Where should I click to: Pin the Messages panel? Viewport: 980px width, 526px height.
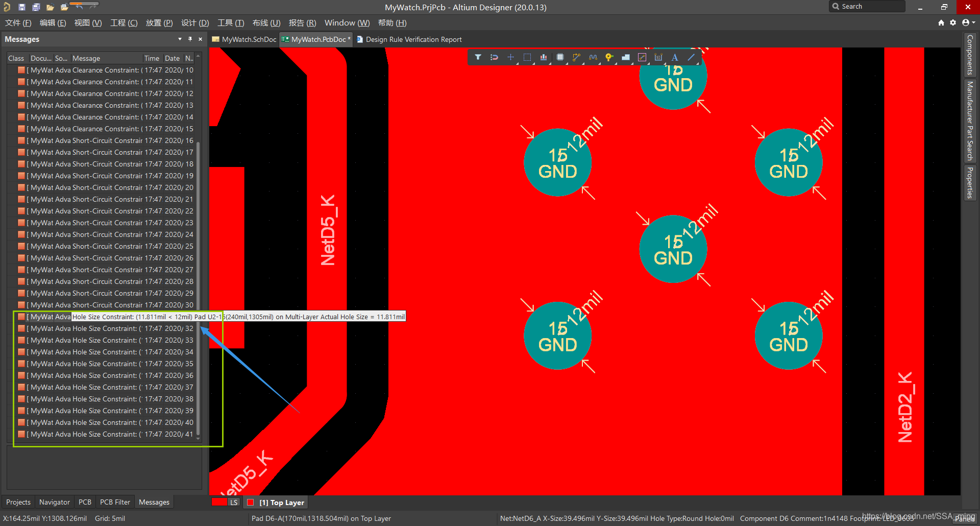coord(190,39)
